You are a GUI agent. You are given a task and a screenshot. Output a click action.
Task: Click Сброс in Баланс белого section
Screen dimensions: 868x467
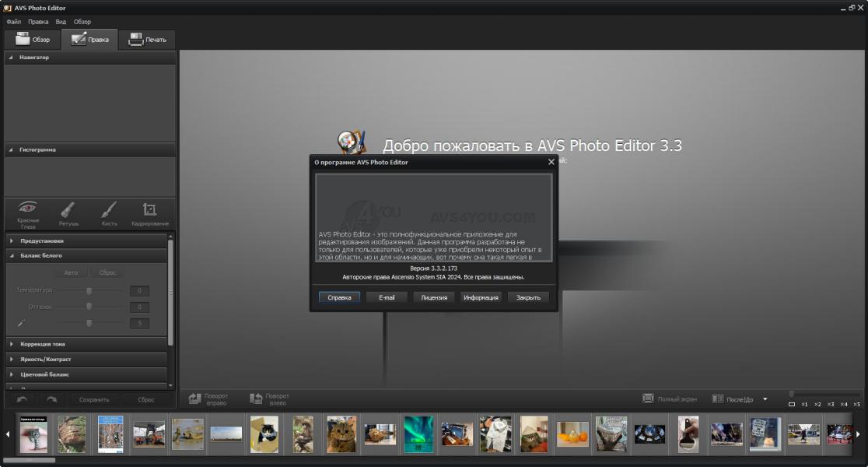pos(107,272)
